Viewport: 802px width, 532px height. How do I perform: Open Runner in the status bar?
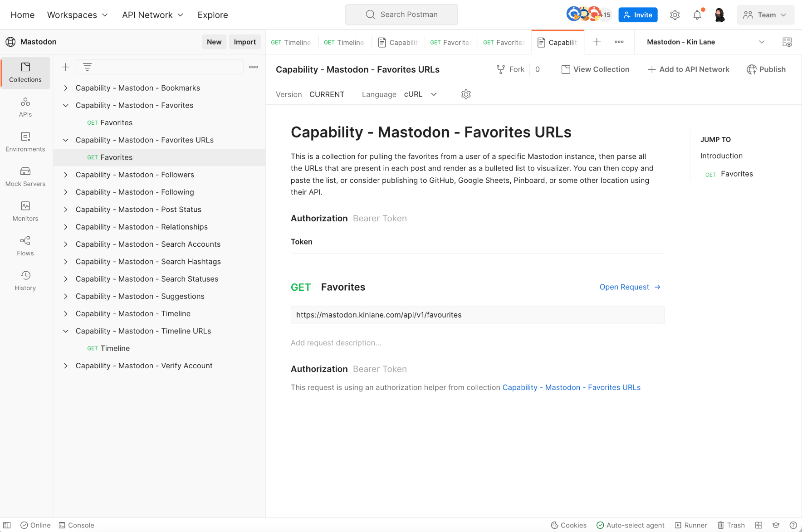pos(691,525)
